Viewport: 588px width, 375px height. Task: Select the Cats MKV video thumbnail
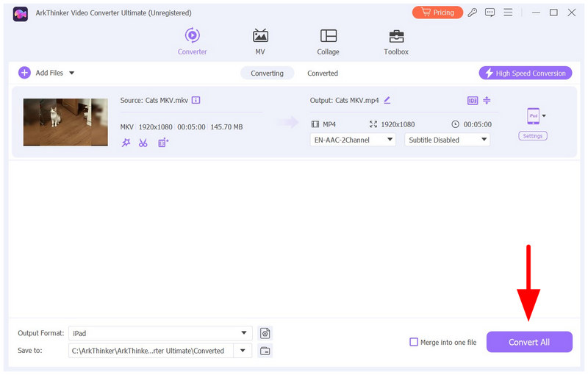point(65,122)
